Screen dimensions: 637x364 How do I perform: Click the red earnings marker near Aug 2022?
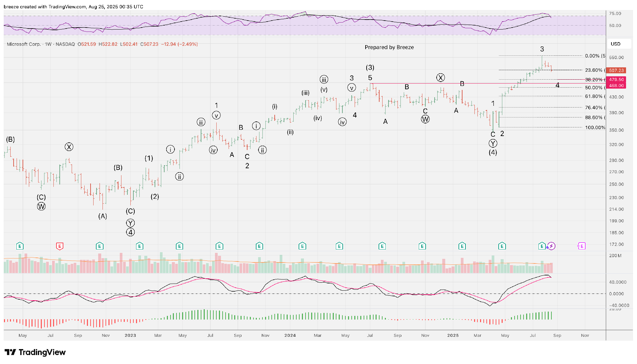coord(60,246)
